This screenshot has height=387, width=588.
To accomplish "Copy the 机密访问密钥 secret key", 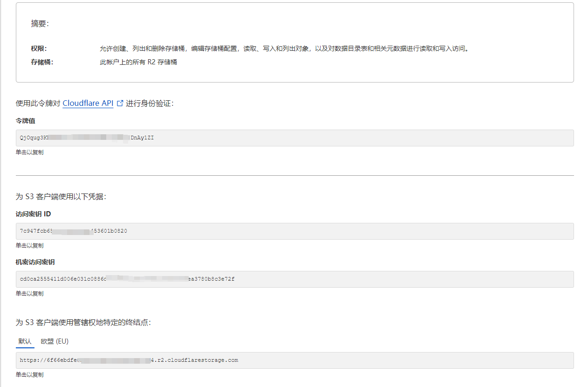I will click(29, 294).
